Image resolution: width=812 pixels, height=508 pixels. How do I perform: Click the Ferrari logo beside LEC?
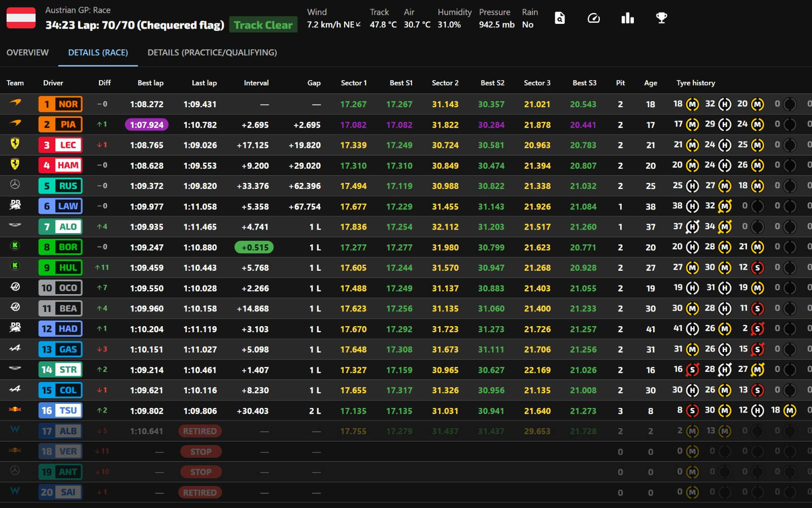click(15, 144)
